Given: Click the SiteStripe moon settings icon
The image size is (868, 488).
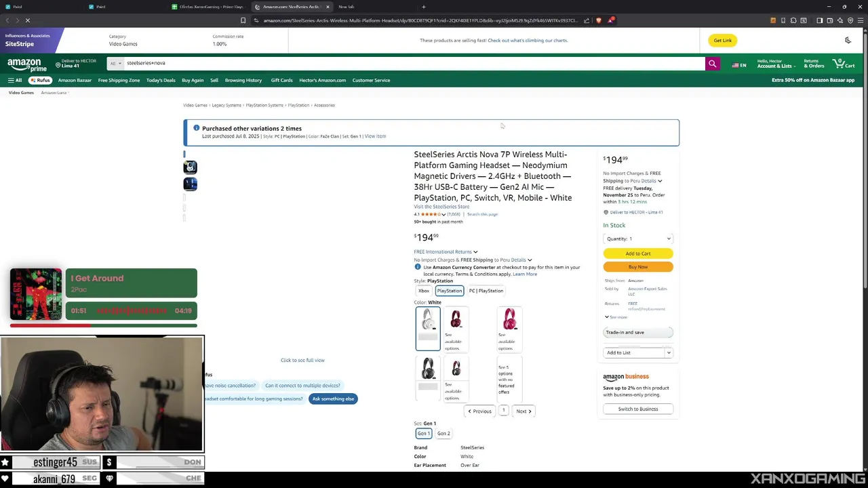Looking at the screenshot, I should (x=848, y=40).
